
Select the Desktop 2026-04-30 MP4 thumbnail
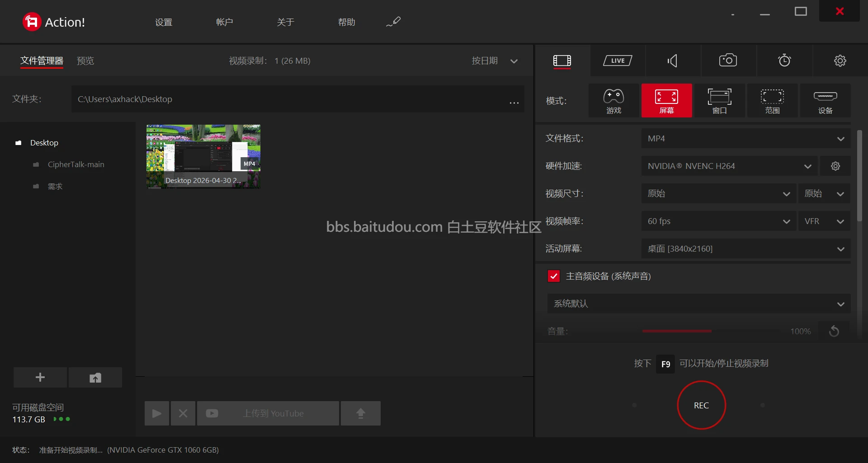click(x=203, y=157)
